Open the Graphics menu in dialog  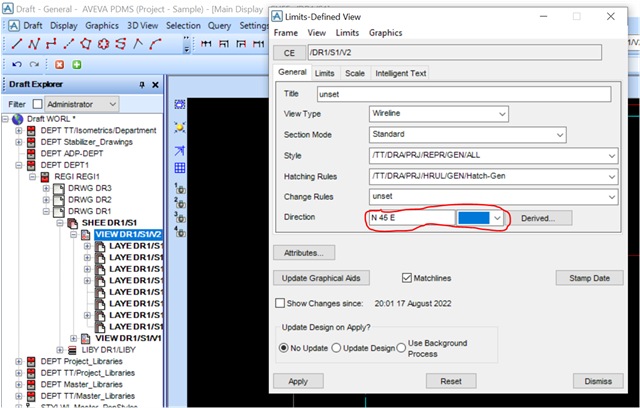(x=386, y=33)
